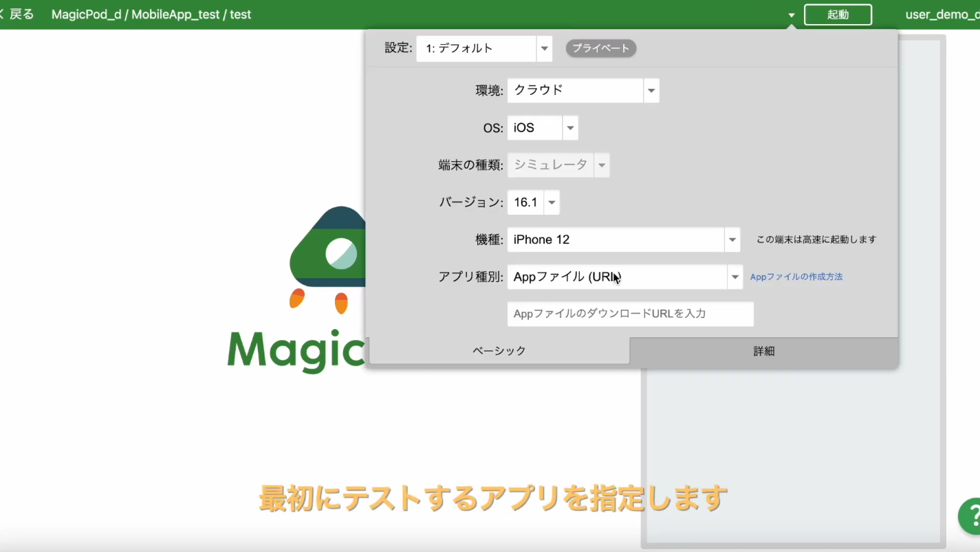Click the user_demo account name
Screen dimensions: 980x552
[942, 14]
